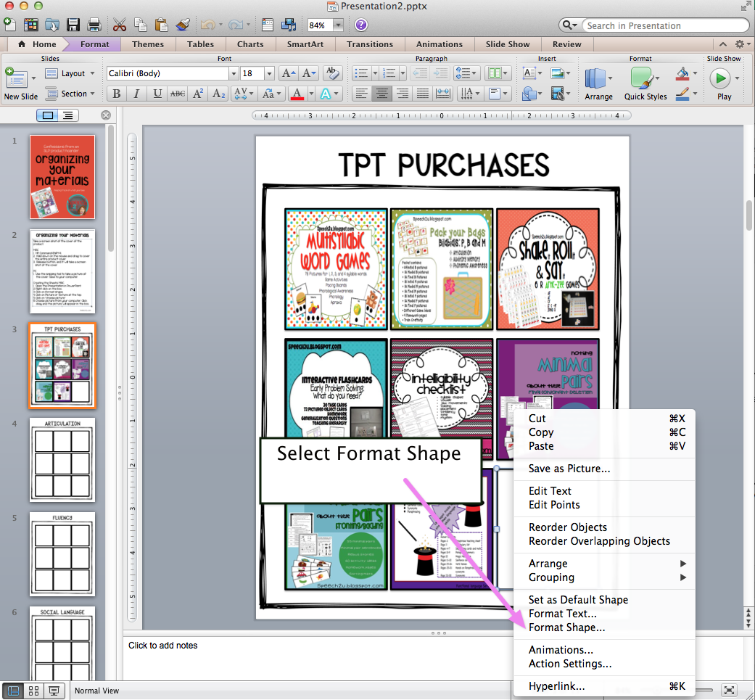Click the Line color pencil swatch

[x=682, y=94]
